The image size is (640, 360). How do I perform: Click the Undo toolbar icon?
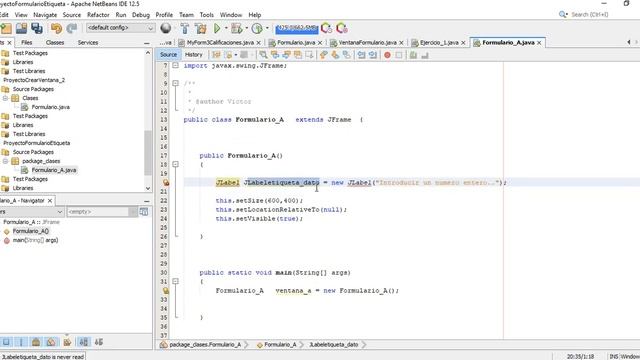(x=56, y=28)
